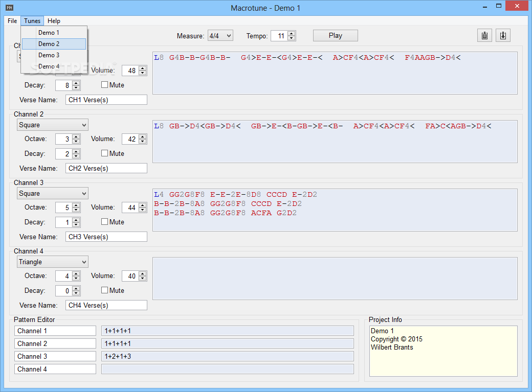Decrement Channel 3 Octave down arrow
The image size is (532, 392).
[76, 210]
